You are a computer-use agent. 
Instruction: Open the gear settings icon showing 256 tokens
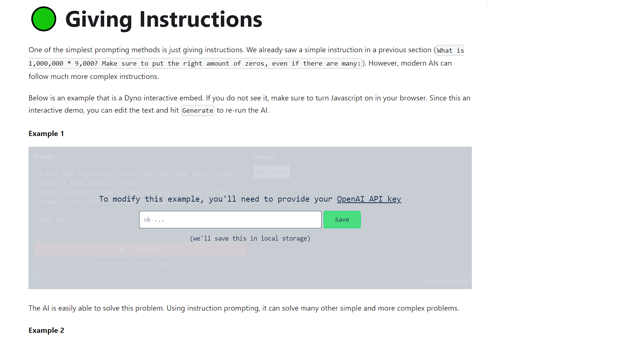[x=140, y=264]
